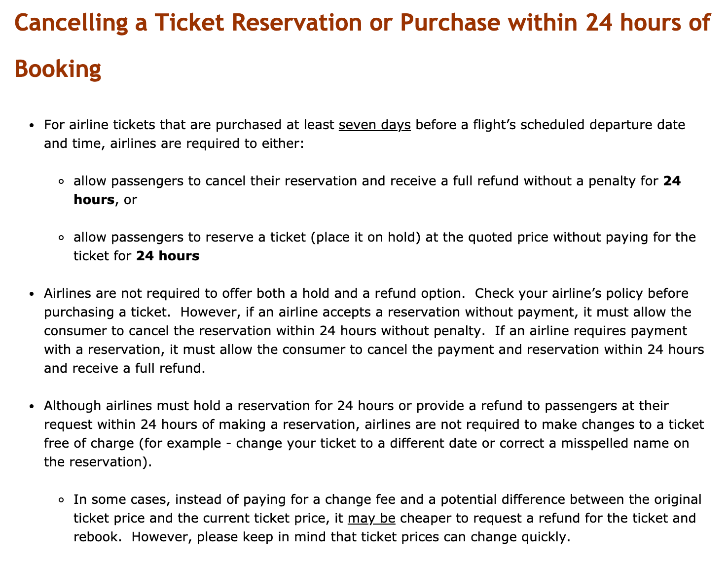Screen dimensions: 728x564
Task: Click the word "Booking" in the heading
Action: point(58,69)
